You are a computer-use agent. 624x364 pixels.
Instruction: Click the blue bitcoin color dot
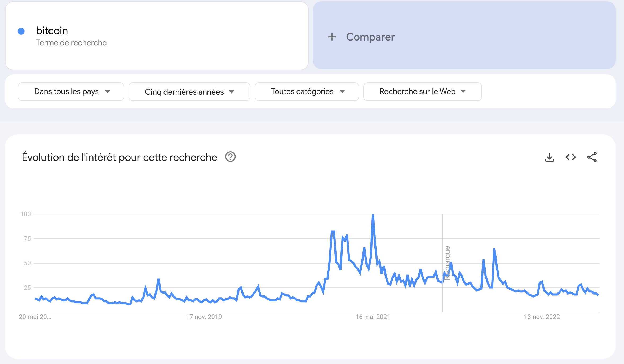21,31
